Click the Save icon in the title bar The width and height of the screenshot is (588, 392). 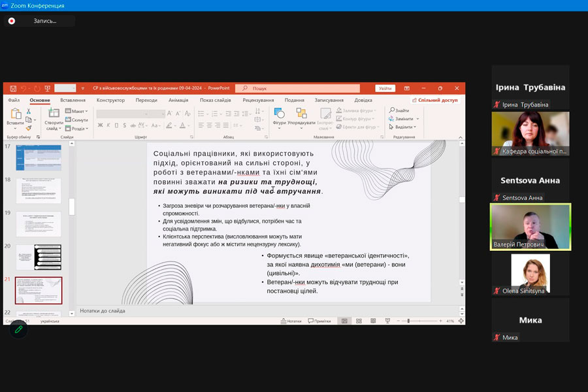tap(13, 88)
